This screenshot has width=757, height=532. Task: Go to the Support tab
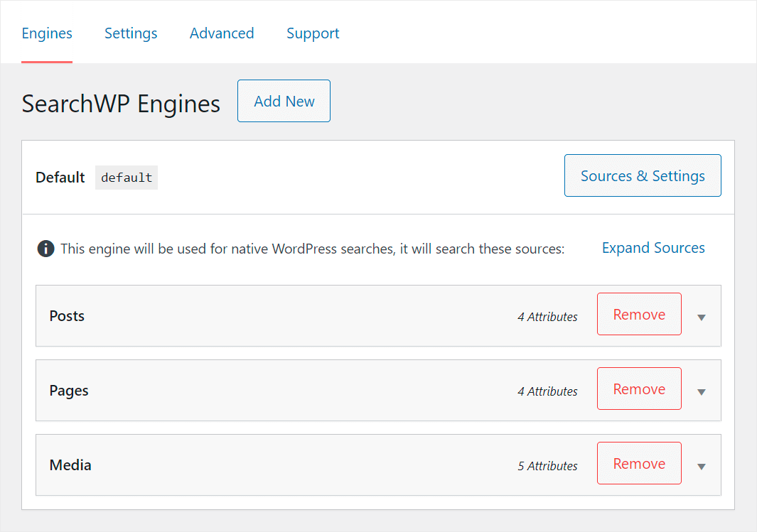click(313, 33)
